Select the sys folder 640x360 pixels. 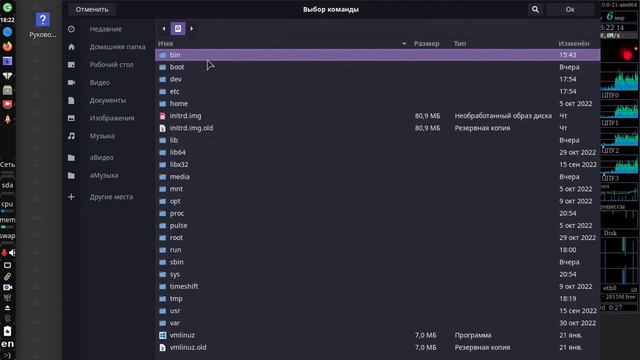378,274
